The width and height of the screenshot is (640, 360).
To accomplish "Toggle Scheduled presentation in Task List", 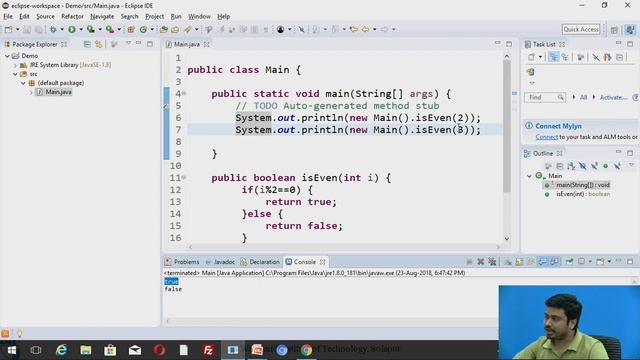I will [x=565, y=57].
